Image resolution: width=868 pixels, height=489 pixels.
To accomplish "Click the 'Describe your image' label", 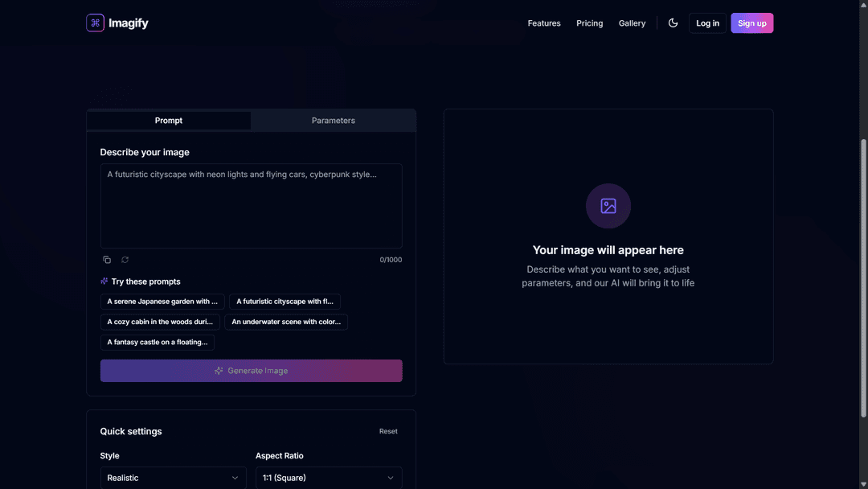I will [x=145, y=152].
